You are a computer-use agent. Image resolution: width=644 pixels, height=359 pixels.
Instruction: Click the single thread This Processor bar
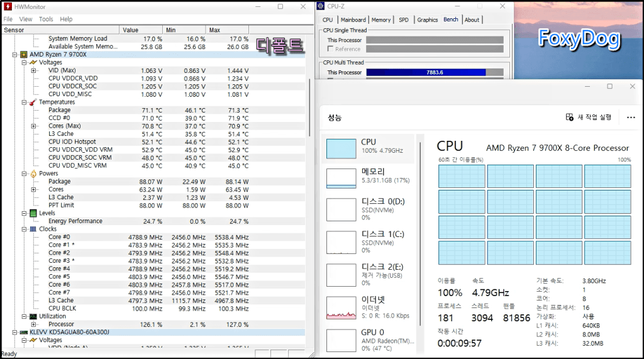pyautogui.click(x=435, y=40)
